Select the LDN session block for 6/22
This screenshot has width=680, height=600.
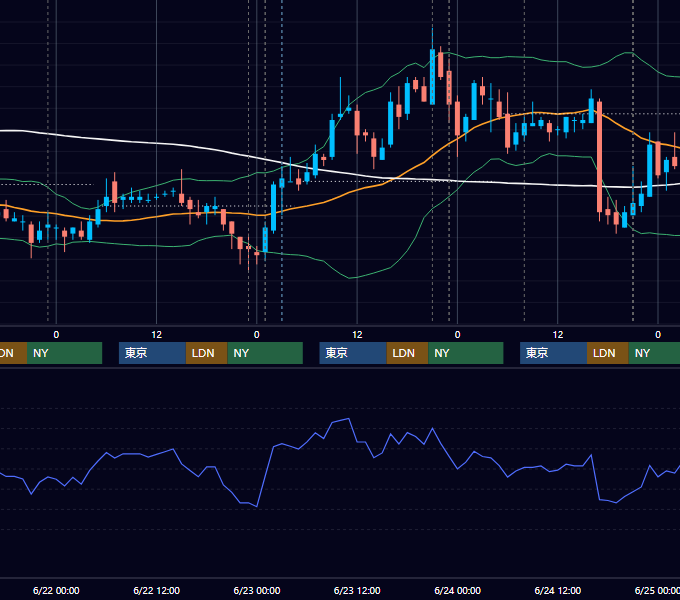pos(206,353)
